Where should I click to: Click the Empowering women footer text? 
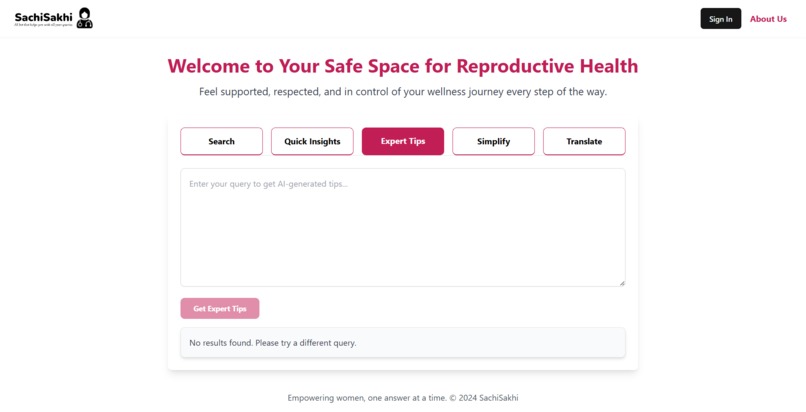pyautogui.click(x=367, y=398)
